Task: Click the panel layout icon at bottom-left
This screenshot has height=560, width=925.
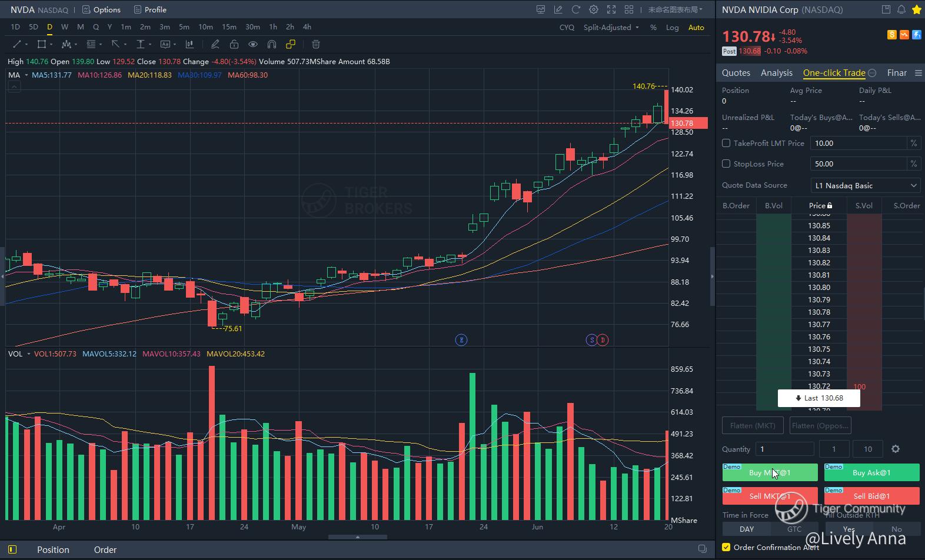Action: pyautogui.click(x=12, y=549)
